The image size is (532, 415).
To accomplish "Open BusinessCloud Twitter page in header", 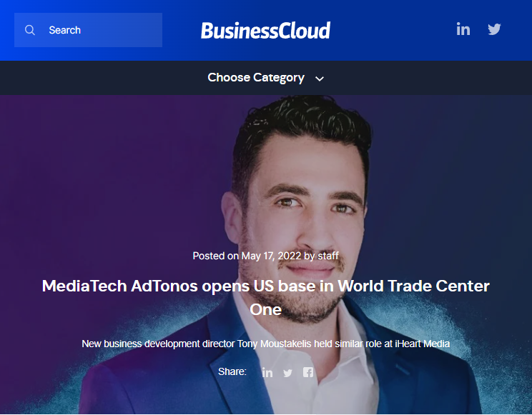I will pos(494,29).
